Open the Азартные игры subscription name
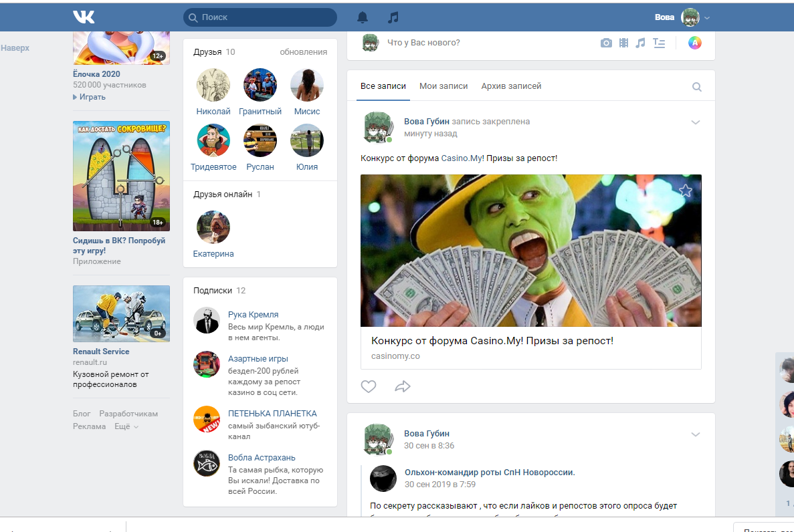This screenshot has height=532, width=794. pyautogui.click(x=258, y=358)
